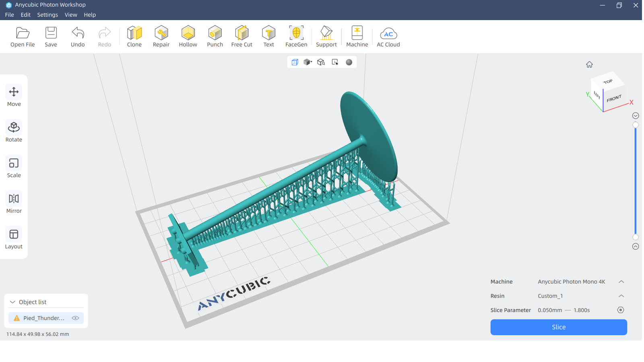Click the gray sphere shading icon

click(x=349, y=62)
